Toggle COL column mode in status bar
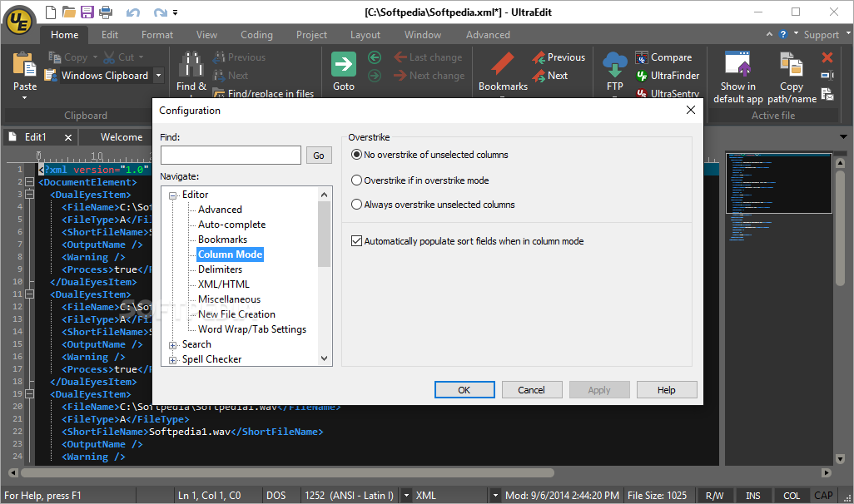 [792, 496]
